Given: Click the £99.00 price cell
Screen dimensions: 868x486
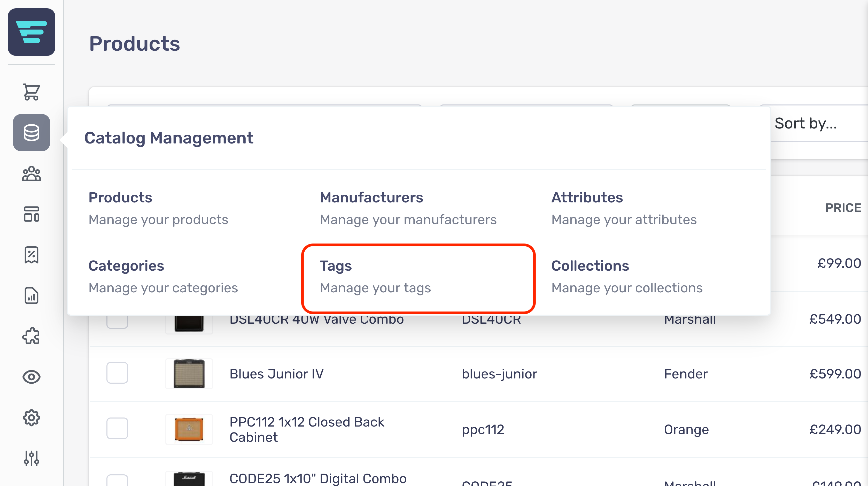Looking at the screenshot, I should click(839, 263).
